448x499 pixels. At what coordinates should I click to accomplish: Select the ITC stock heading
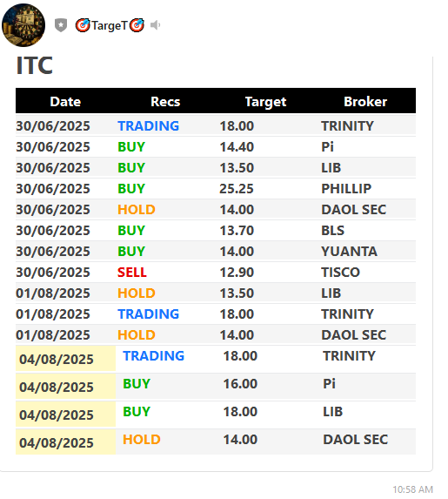tap(34, 65)
